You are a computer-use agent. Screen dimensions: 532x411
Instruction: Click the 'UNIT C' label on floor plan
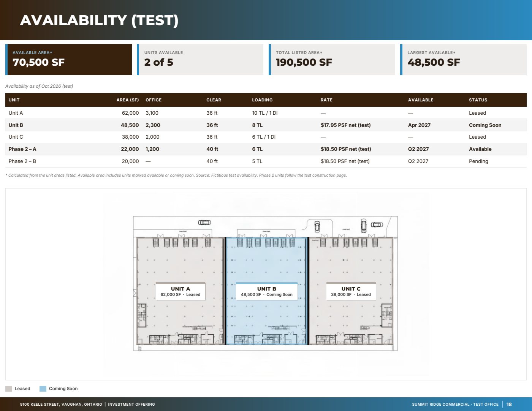(x=351, y=289)
